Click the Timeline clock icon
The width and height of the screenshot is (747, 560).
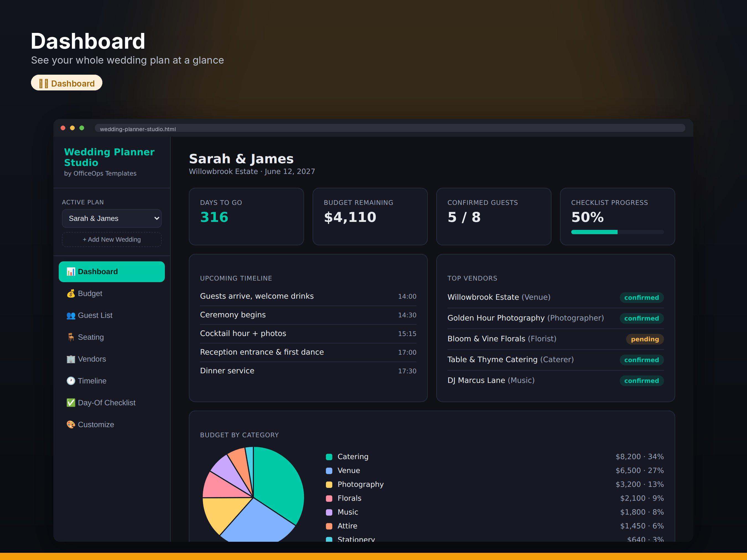pyautogui.click(x=71, y=381)
